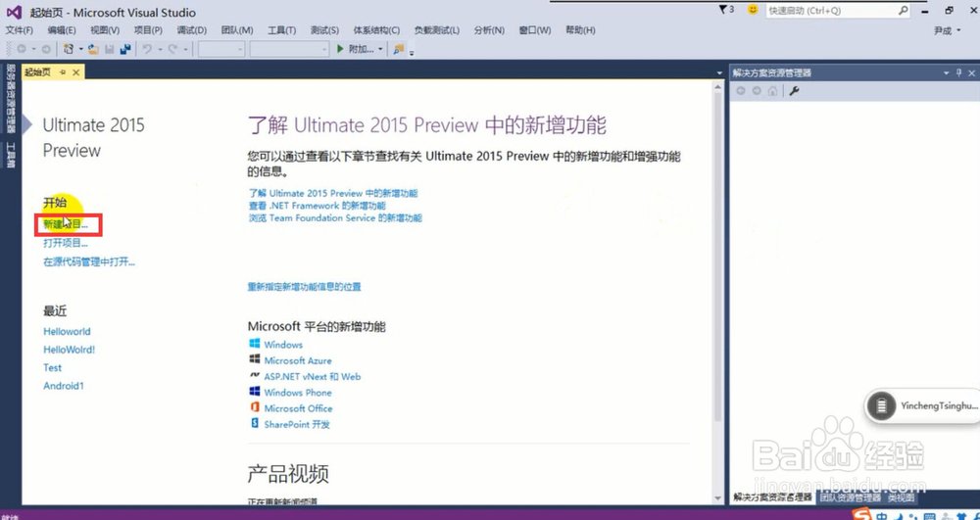Open the 调试(D) menu
The width and height of the screenshot is (980, 520).
click(191, 30)
